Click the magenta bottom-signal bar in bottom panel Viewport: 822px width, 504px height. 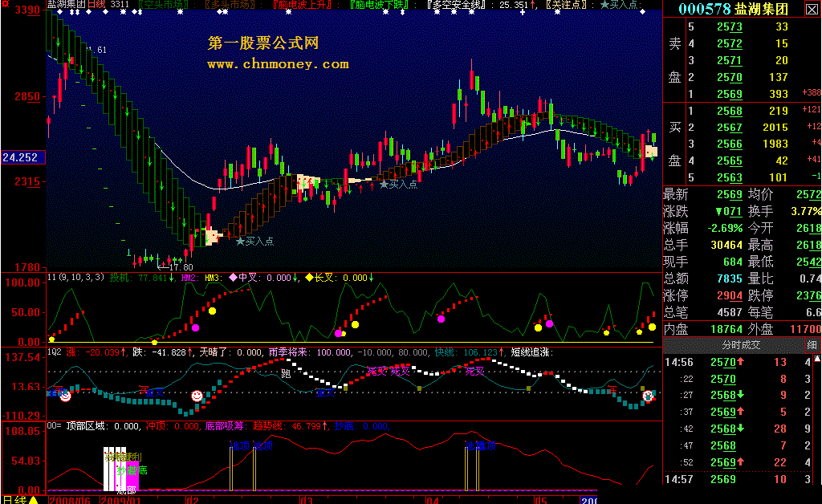[x=132, y=476]
